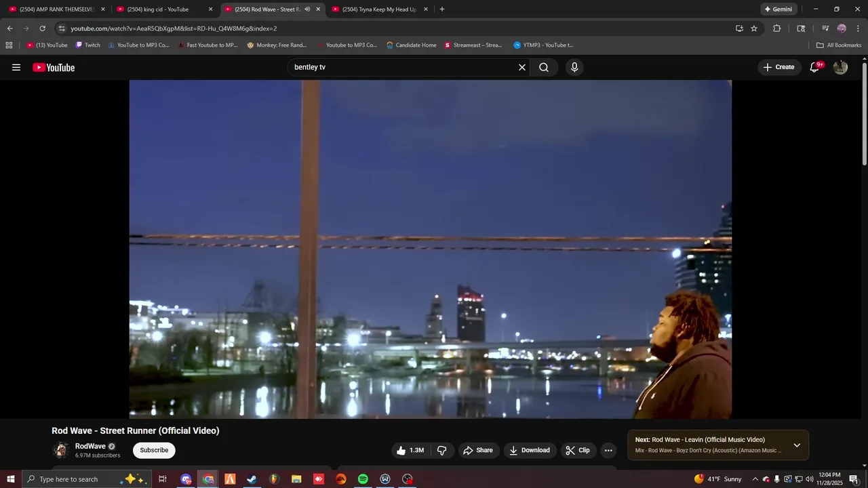This screenshot has height=488, width=868.
Task: Open File Explorer from the taskbar
Action: coord(296,479)
